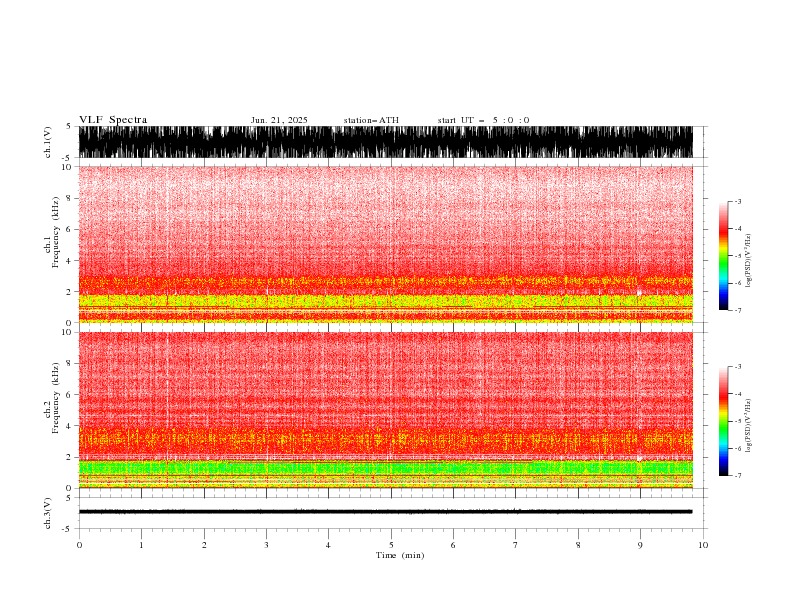Viewport: 792px width, 612px height.
Task: Click the ch.1 frequency axis "4" tick label
Action: (70, 261)
